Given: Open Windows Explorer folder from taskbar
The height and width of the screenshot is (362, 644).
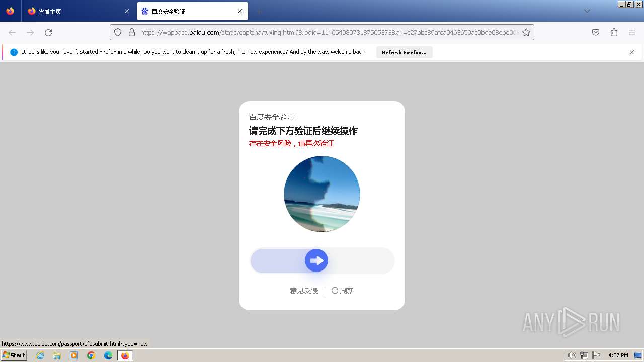Looking at the screenshot, I should pyautogui.click(x=57, y=355).
